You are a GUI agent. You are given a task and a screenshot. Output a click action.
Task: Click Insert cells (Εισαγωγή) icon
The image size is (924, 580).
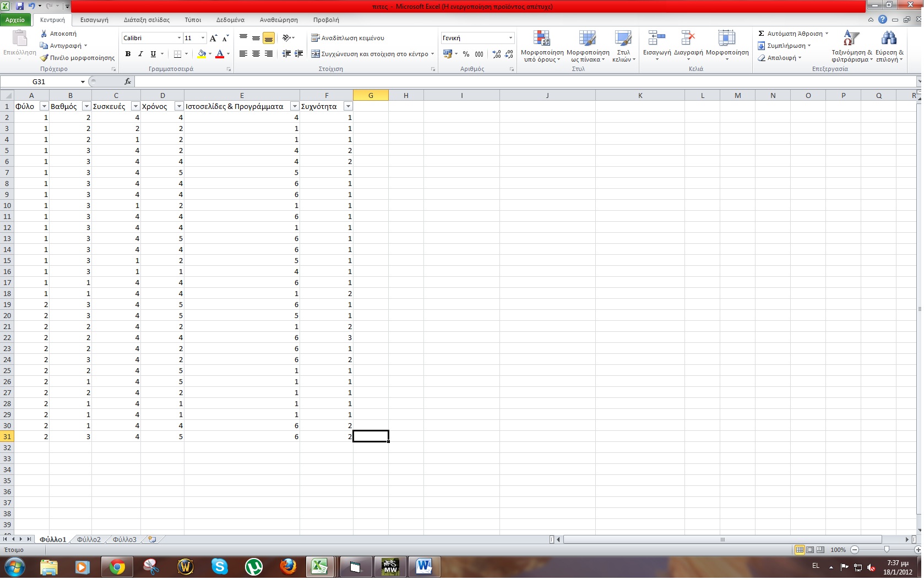(x=657, y=38)
